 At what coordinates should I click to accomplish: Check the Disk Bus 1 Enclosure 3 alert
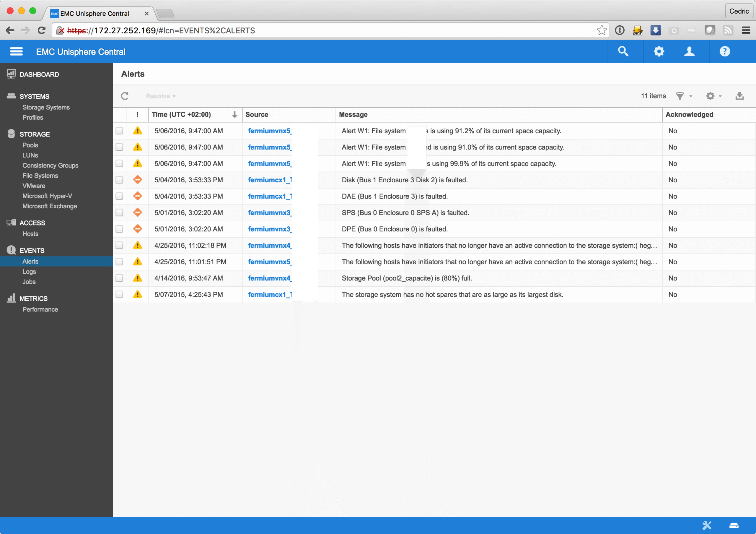[x=119, y=180]
